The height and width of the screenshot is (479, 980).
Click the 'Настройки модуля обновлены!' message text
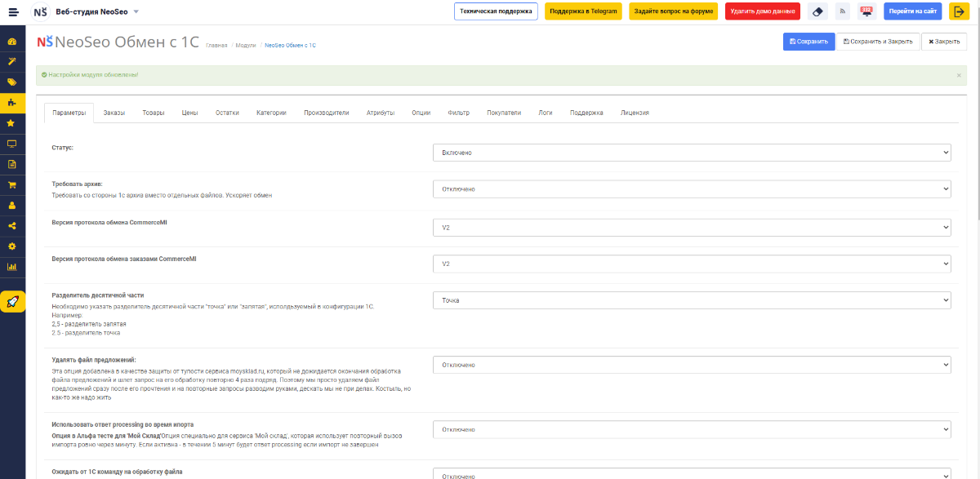click(93, 75)
